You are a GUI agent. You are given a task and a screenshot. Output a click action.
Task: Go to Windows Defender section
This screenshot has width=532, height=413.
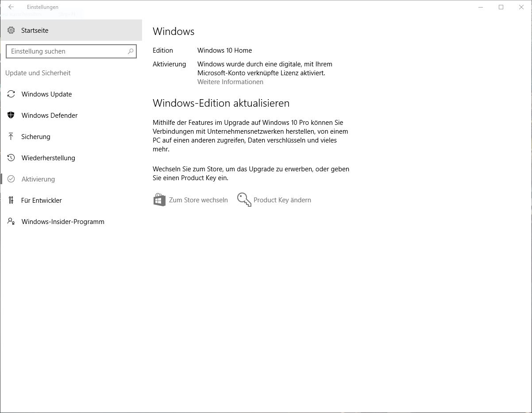[71, 116]
